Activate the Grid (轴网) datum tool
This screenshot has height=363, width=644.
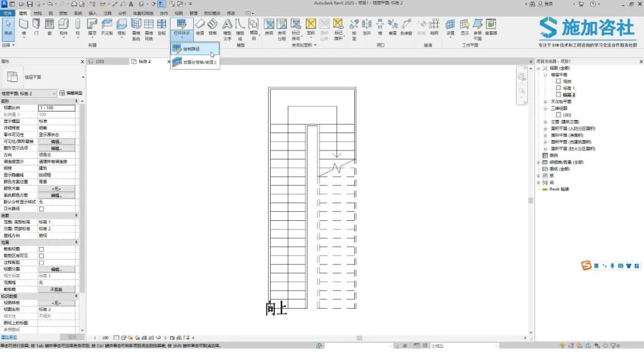[x=434, y=27]
